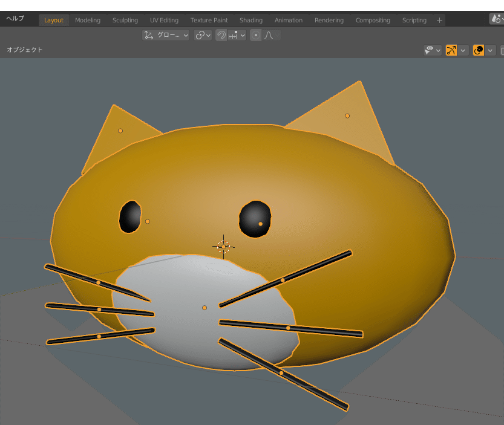Screen dimensions: 504x425
Task: Expand the overlays options dropdown arrow
Action: (490, 50)
